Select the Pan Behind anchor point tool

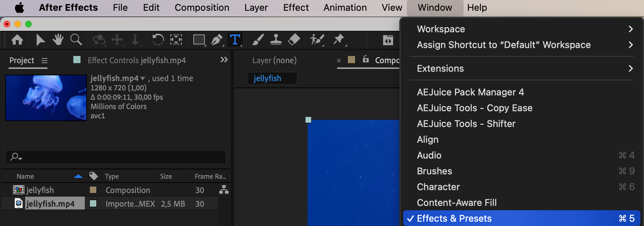(x=176, y=39)
